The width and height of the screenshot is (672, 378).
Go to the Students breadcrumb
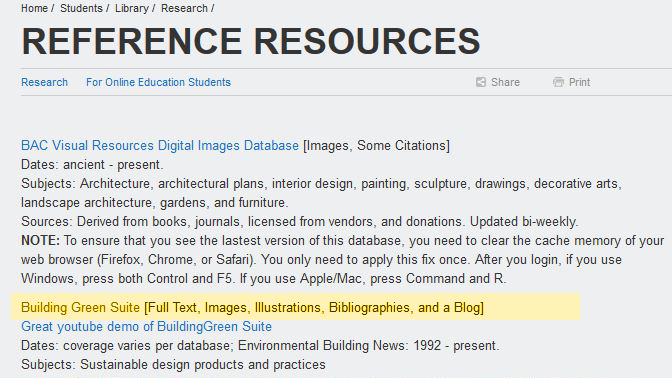[81, 8]
